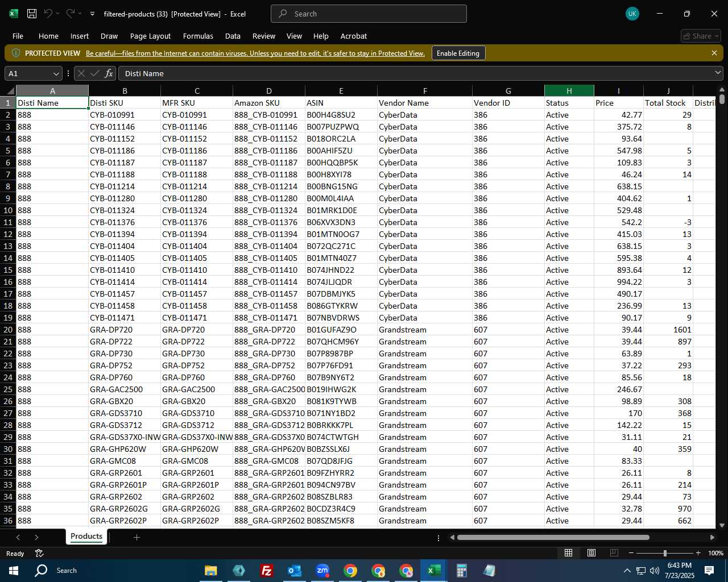Close the Protected View message bar
This screenshot has width=728, height=582.
tap(714, 53)
